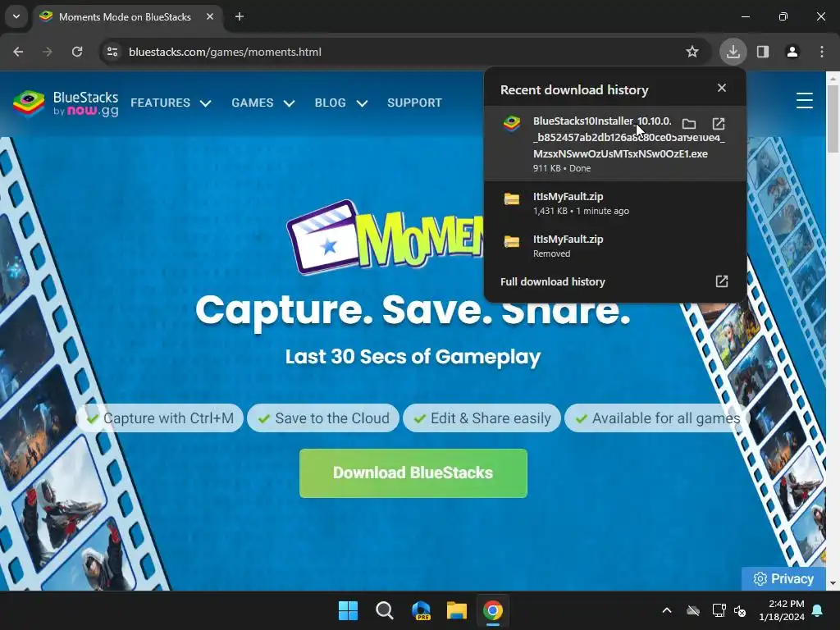Click the scrollbar down arrow
The width and height of the screenshot is (840, 630).
[833, 583]
